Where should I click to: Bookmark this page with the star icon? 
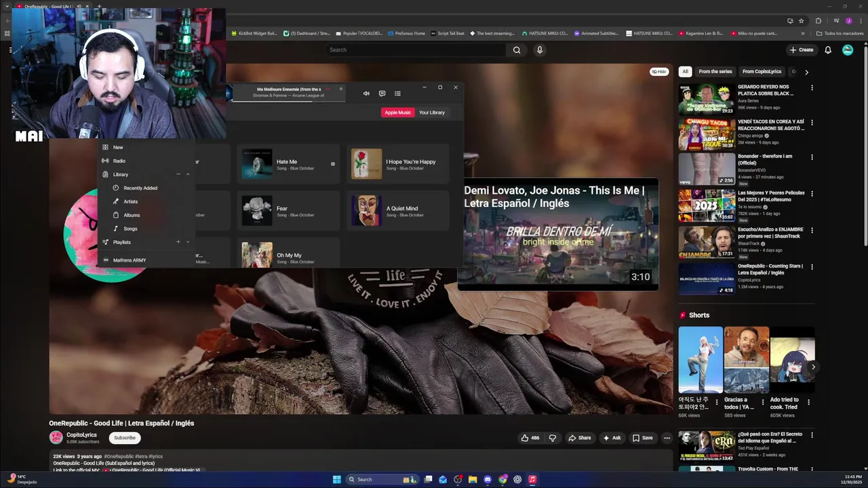pyautogui.click(x=801, y=21)
